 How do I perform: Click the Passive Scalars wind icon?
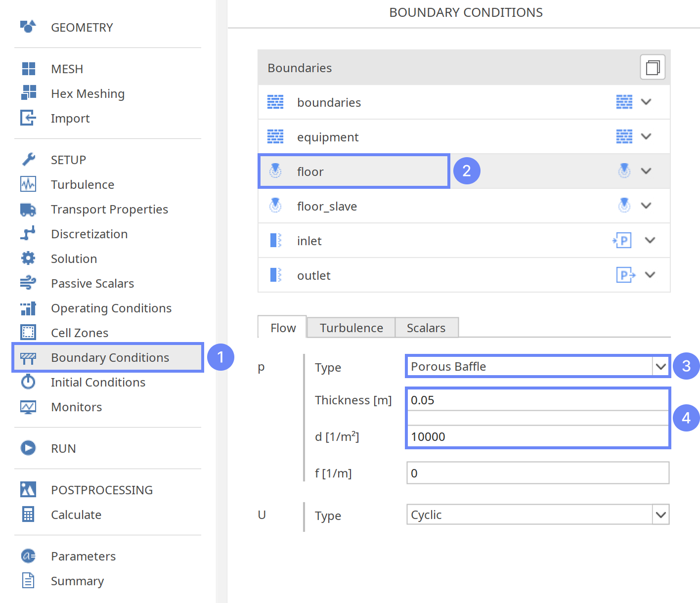click(28, 283)
